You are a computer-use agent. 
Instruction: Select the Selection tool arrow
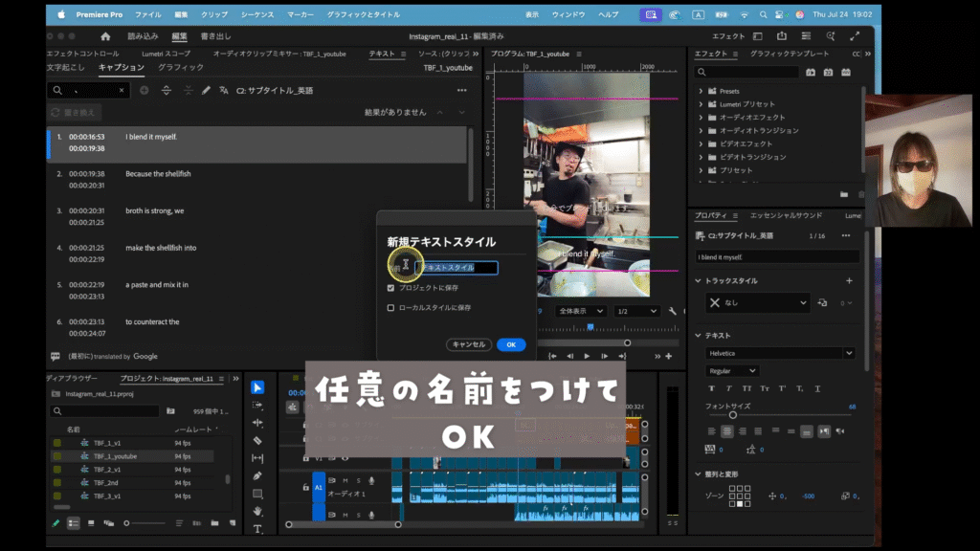point(256,387)
